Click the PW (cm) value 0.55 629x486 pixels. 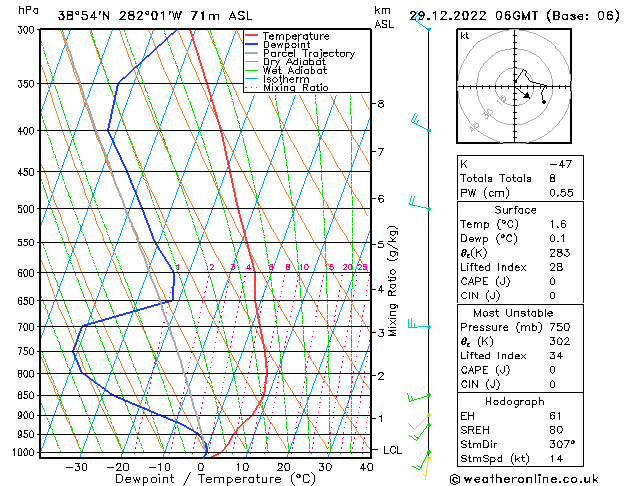(561, 193)
